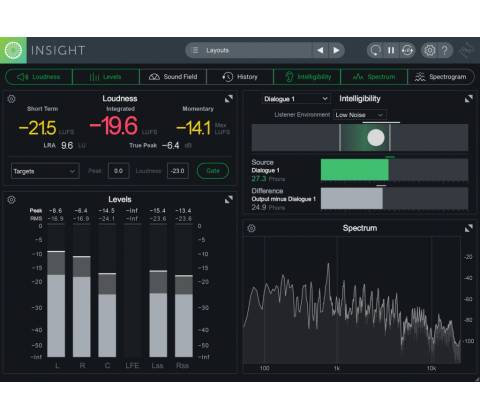The image size is (480, 420).
Task: Expand the Loudness panel to full view
Action: [x=229, y=99]
